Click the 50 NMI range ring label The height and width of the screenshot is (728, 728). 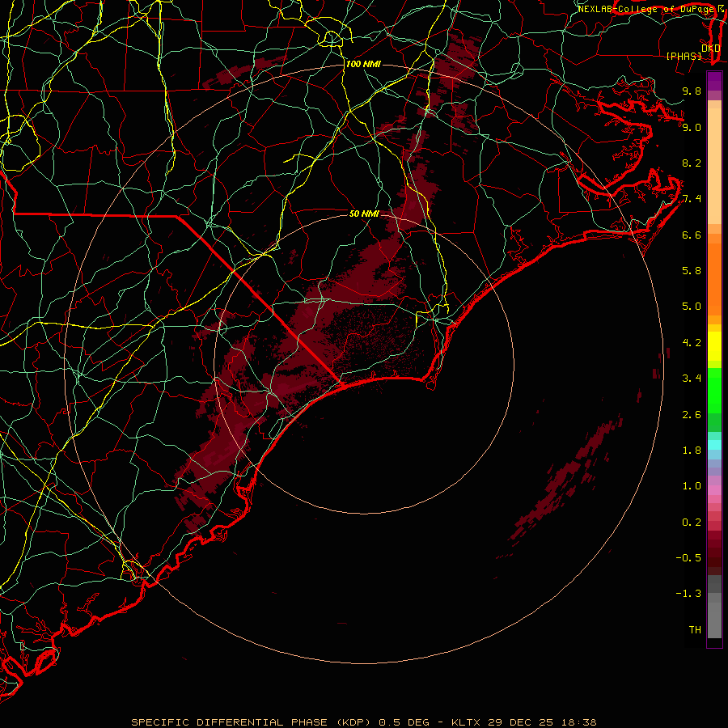pos(364,214)
